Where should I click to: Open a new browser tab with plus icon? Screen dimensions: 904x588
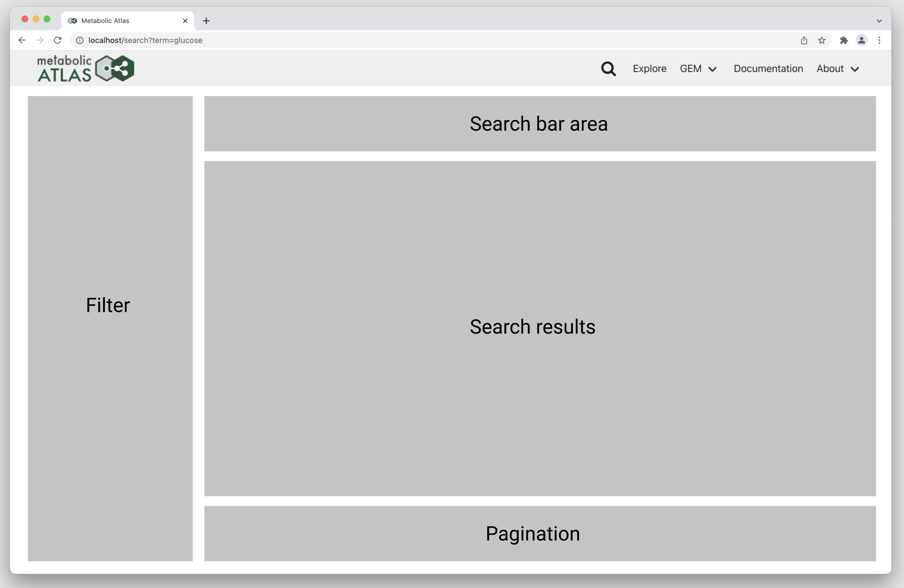click(x=206, y=21)
